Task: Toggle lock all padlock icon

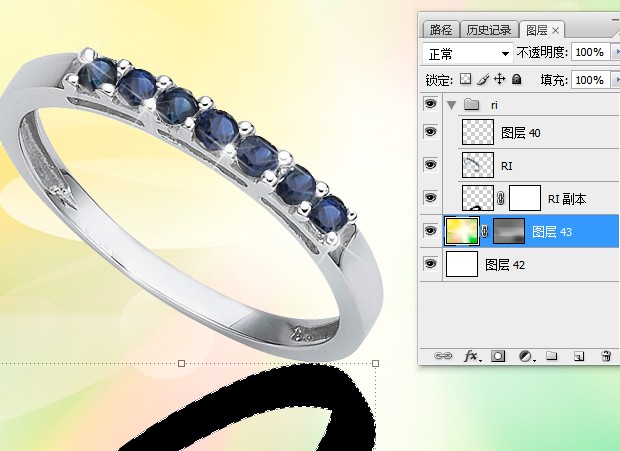Action: click(x=516, y=79)
